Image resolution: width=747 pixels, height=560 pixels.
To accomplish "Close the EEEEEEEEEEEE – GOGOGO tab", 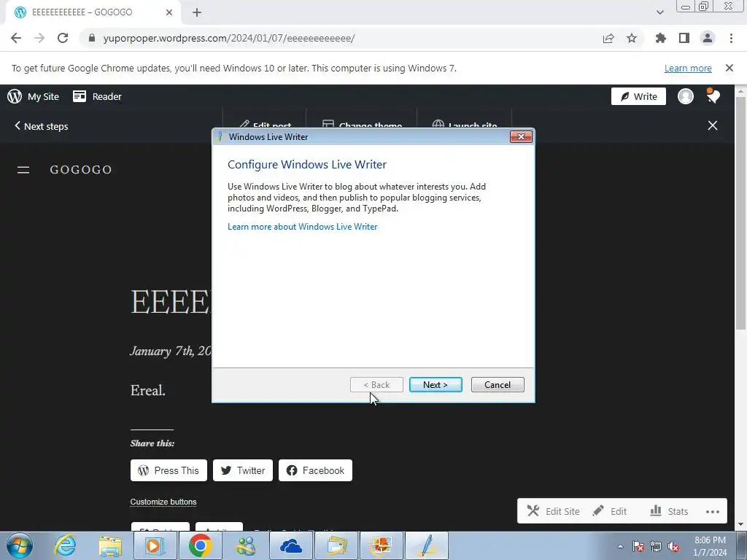I will (x=169, y=12).
